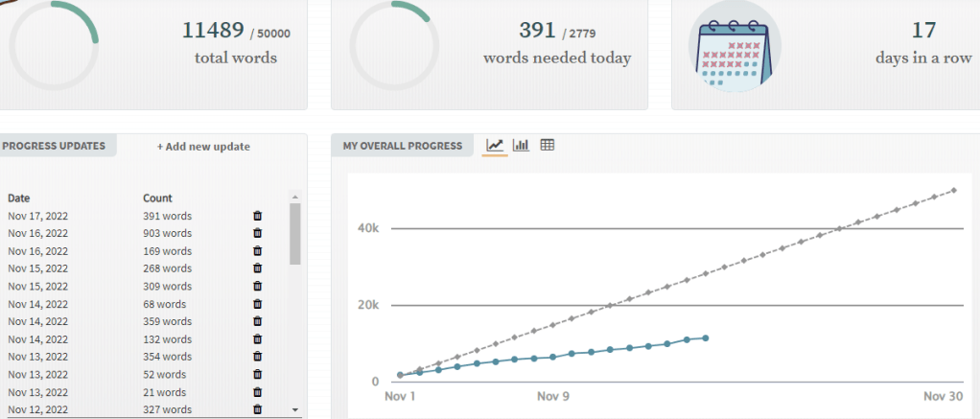Viewport: 980px width, 419px height.
Task: Click the last blue progress data point
Action: click(706, 338)
